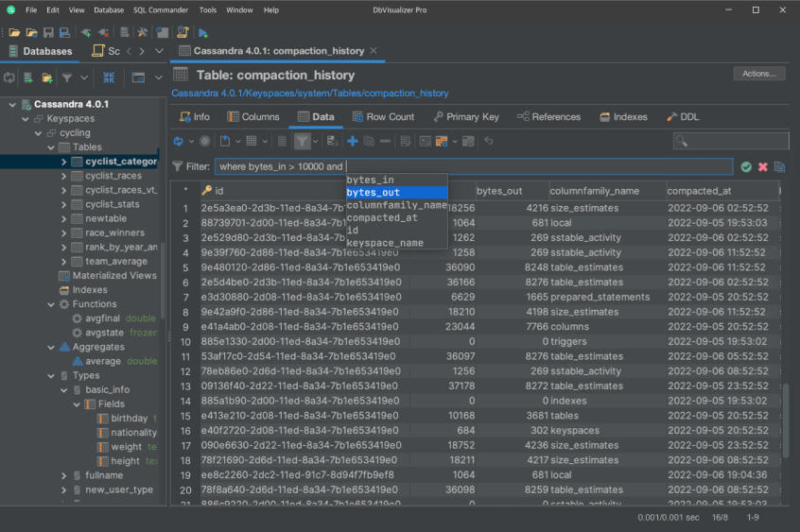
Task: Click the script scroll icon in main toolbar
Action: pyautogui.click(x=183, y=33)
